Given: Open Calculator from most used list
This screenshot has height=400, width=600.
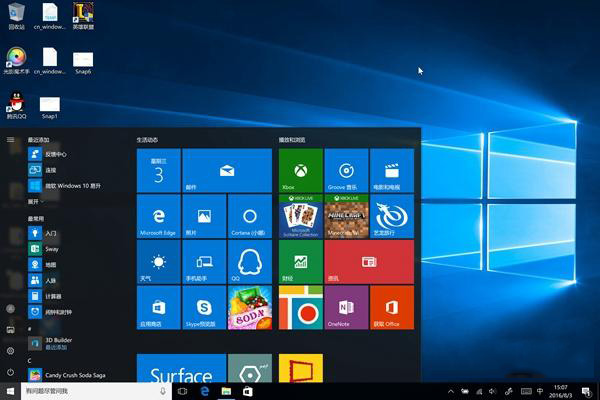Looking at the screenshot, I should 77,296.
